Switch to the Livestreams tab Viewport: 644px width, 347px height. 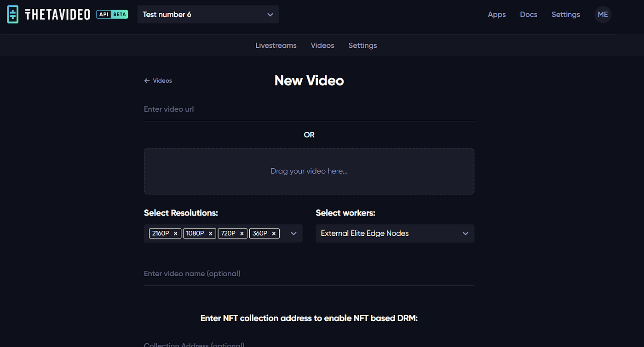pyautogui.click(x=276, y=46)
